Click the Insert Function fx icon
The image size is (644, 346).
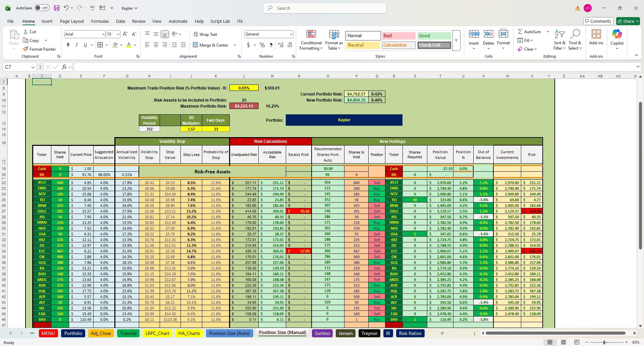(64, 67)
